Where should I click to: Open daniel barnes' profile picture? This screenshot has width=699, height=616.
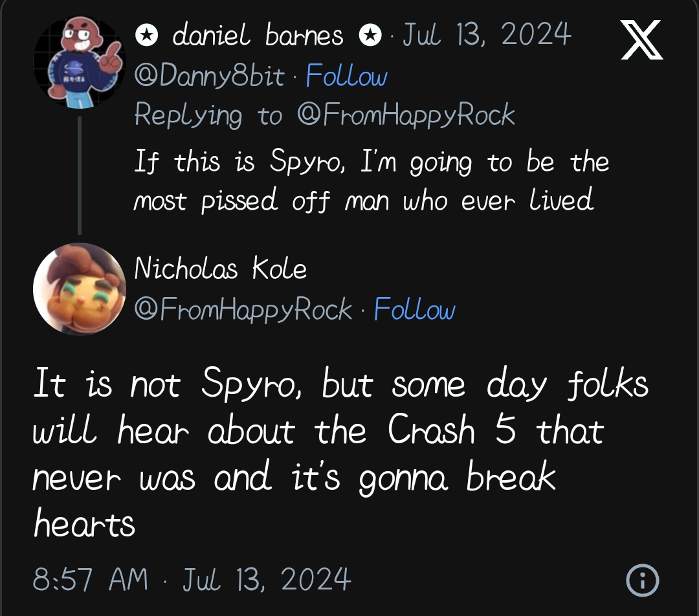(x=78, y=62)
